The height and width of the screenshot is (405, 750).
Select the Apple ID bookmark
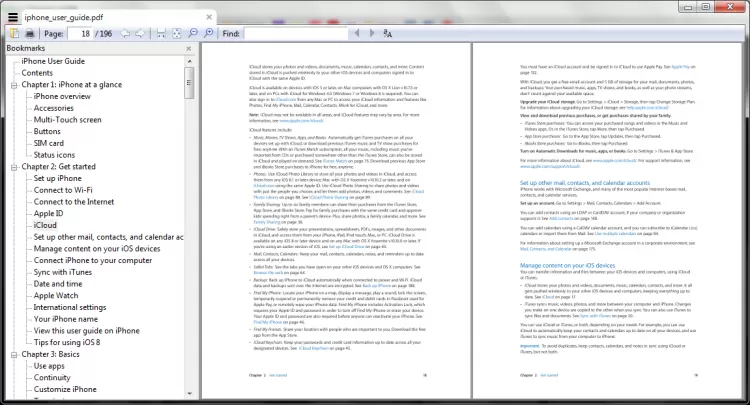tap(48, 213)
